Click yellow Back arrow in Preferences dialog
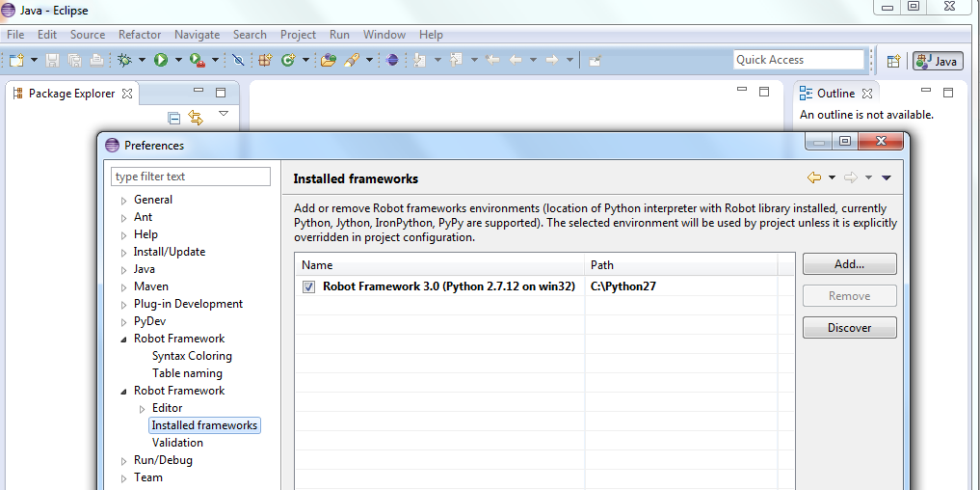The width and height of the screenshot is (980, 490). (813, 177)
